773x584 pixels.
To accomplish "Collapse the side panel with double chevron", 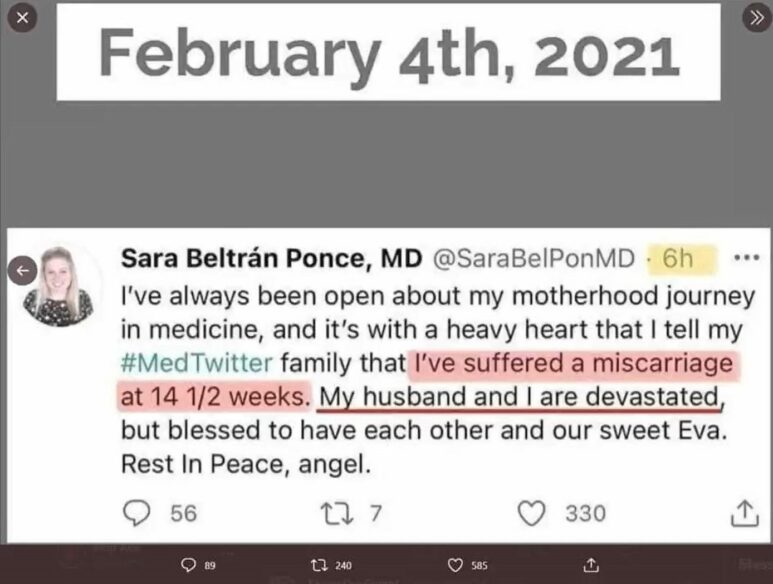I will tap(752, 20).
